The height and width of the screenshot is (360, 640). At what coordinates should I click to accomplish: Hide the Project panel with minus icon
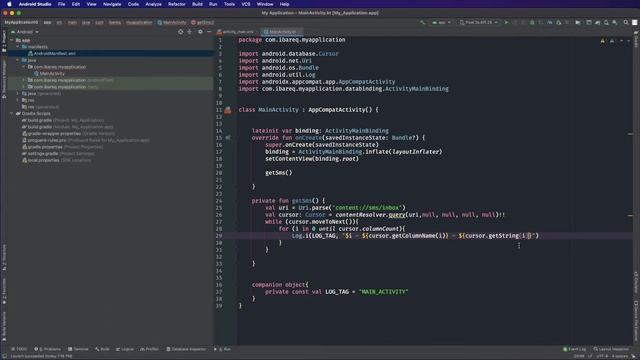point(209,32)
